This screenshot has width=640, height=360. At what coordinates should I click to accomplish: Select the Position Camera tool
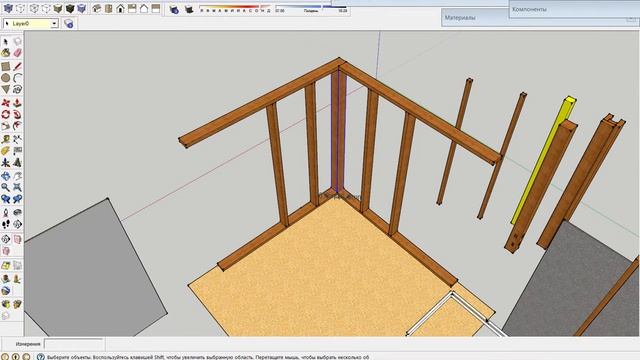(x=6, y=213)
